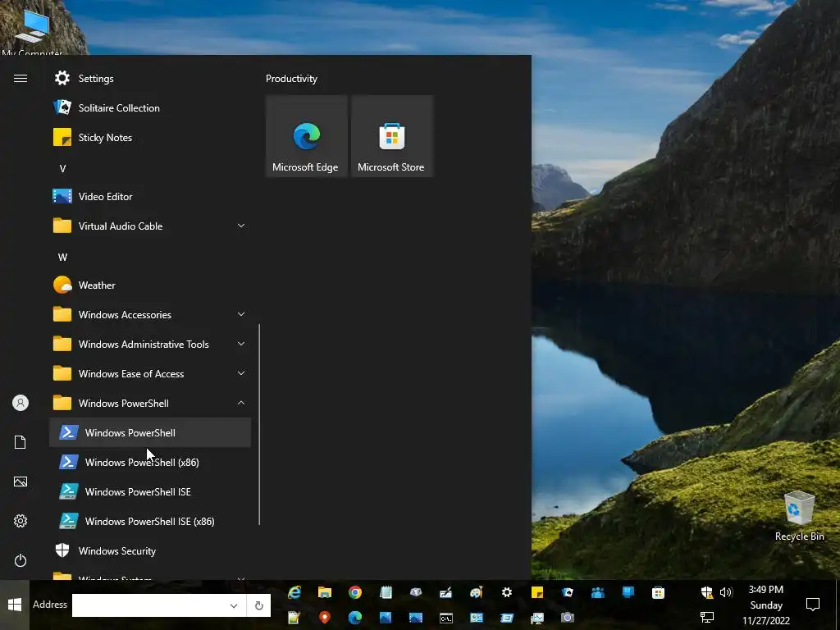The height and width of the screenshot is (630, 840).
Task: Collapse the Windows PowerShell folder
Action: click(x=241, y=403)
